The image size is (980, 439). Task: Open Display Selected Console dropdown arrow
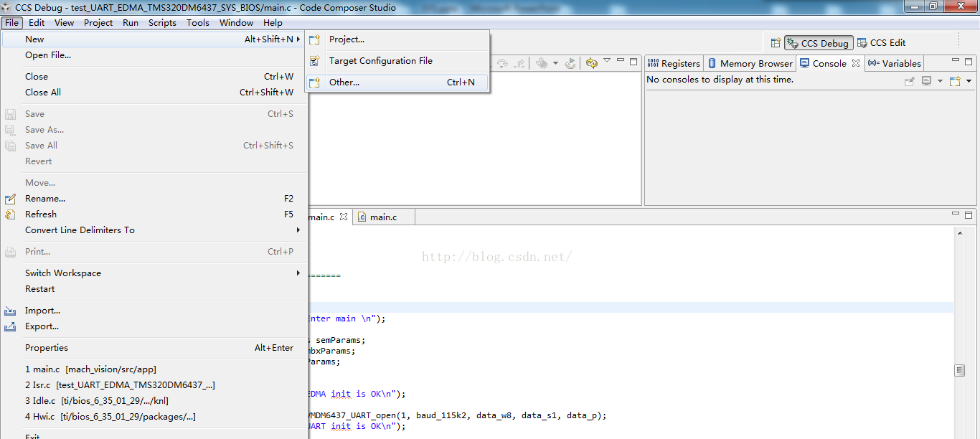coord(940,81)
